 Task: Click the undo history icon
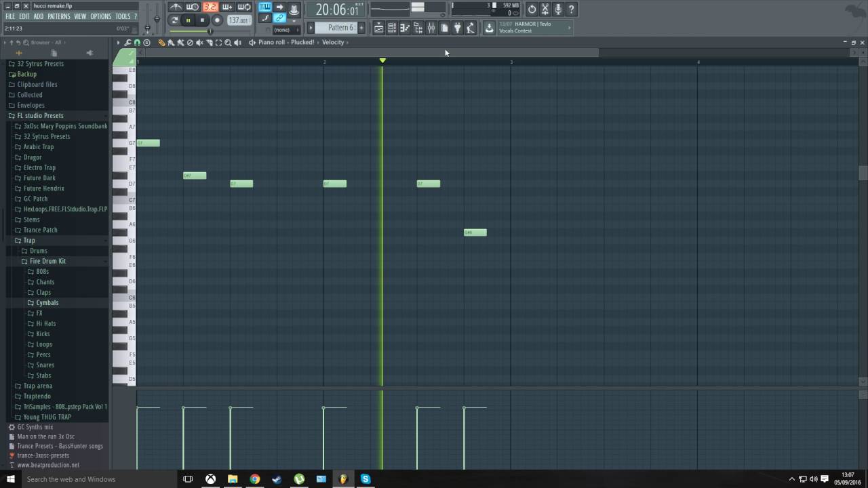click(532, 9)
